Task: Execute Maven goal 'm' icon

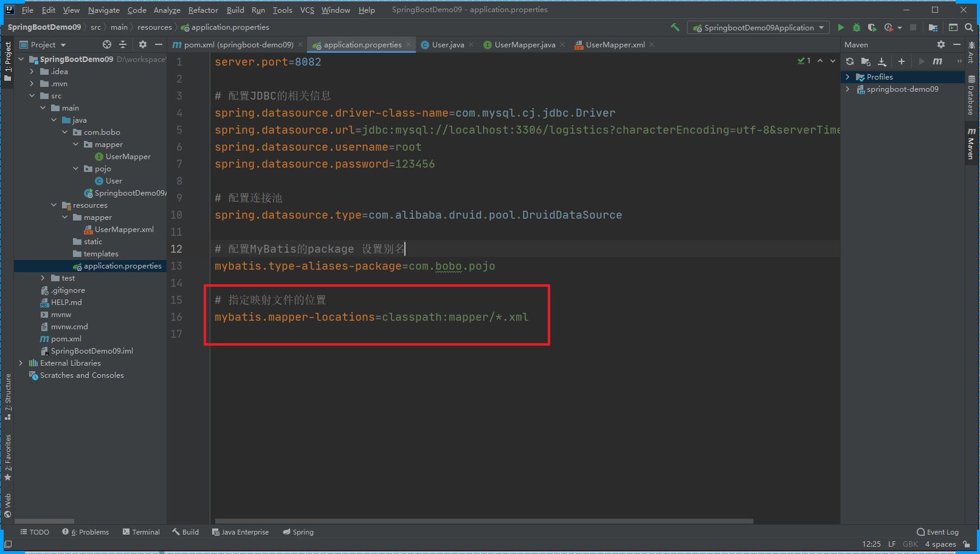Action: coord(937,61)
